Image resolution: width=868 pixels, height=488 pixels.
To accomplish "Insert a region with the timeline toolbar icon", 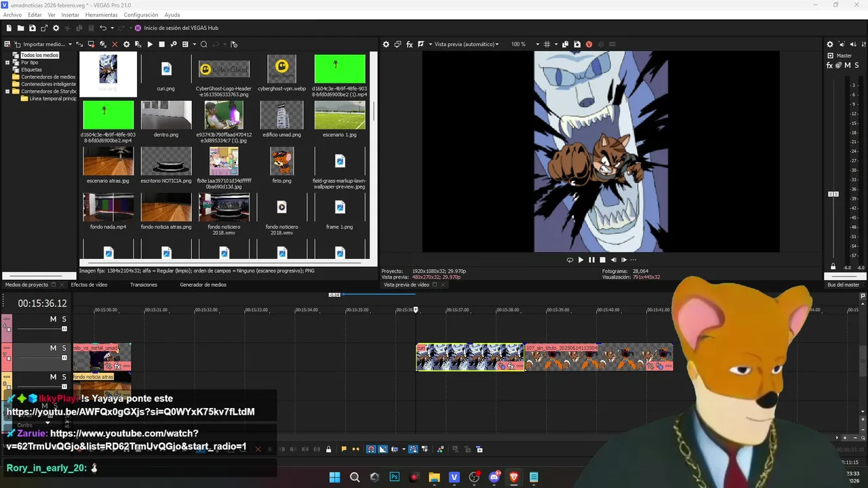I will [355, 449].
